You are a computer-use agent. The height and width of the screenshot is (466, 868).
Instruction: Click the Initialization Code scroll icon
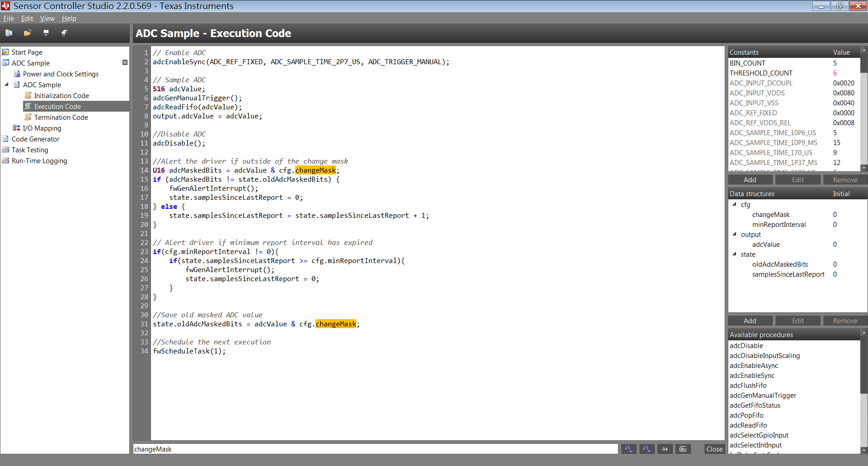click(28, 95)
